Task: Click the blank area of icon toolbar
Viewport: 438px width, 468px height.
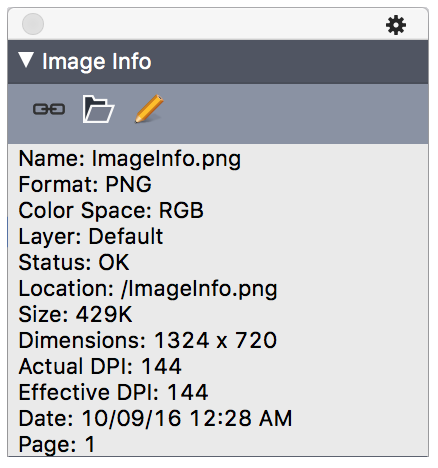Action: pos(293,113)
